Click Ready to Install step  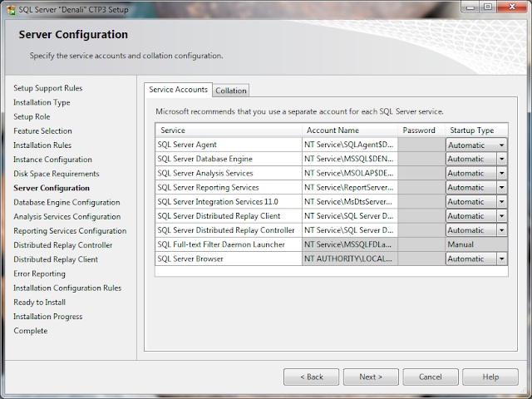coord(39,302)
